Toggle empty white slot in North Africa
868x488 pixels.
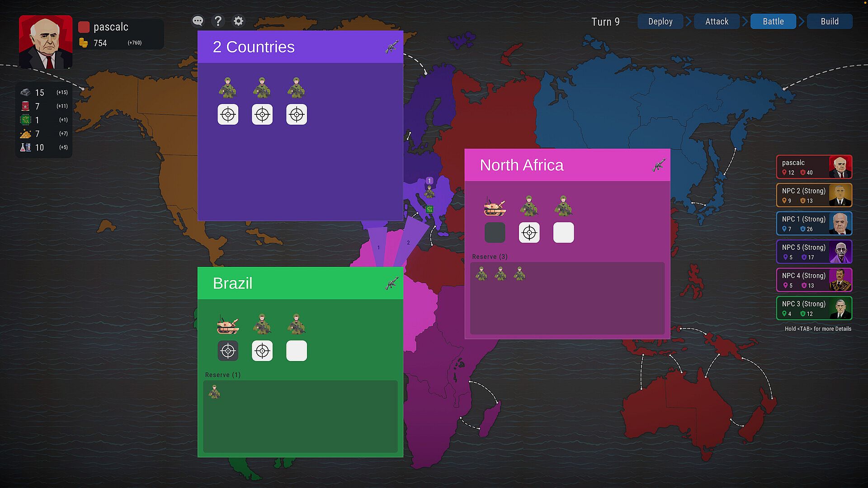563,233
